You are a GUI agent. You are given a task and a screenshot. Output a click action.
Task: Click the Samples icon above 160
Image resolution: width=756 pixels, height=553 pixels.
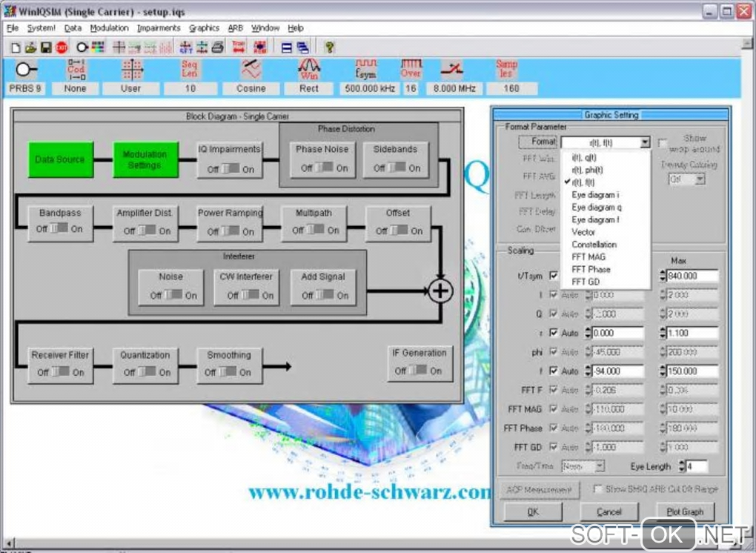pos(507,69)
